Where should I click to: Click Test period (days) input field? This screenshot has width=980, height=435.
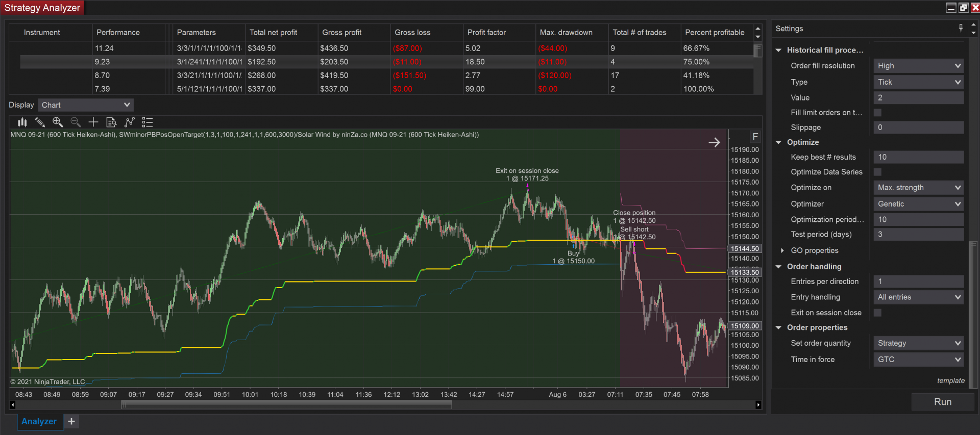click(x=919, y=235)
